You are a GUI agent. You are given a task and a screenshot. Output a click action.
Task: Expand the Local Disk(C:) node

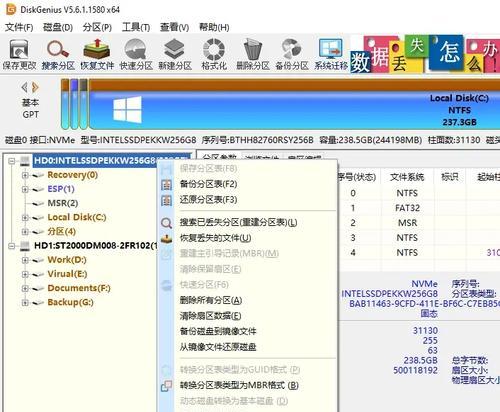pyautogui.click(x=25, y=218)
